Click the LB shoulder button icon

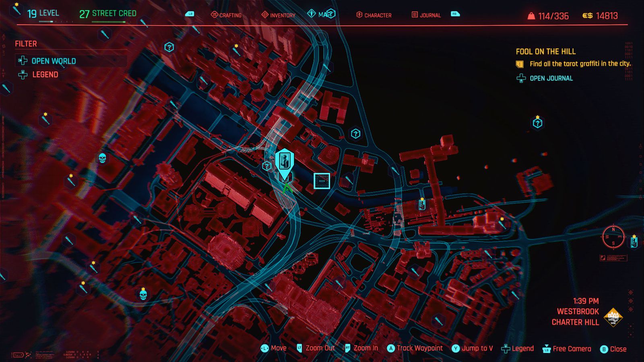[190, 14]
